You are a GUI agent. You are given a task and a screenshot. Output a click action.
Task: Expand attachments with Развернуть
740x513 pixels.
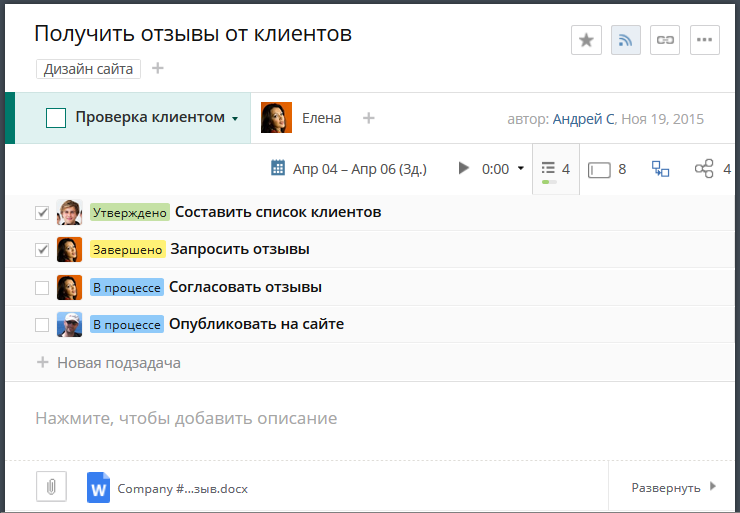[673, 487]
